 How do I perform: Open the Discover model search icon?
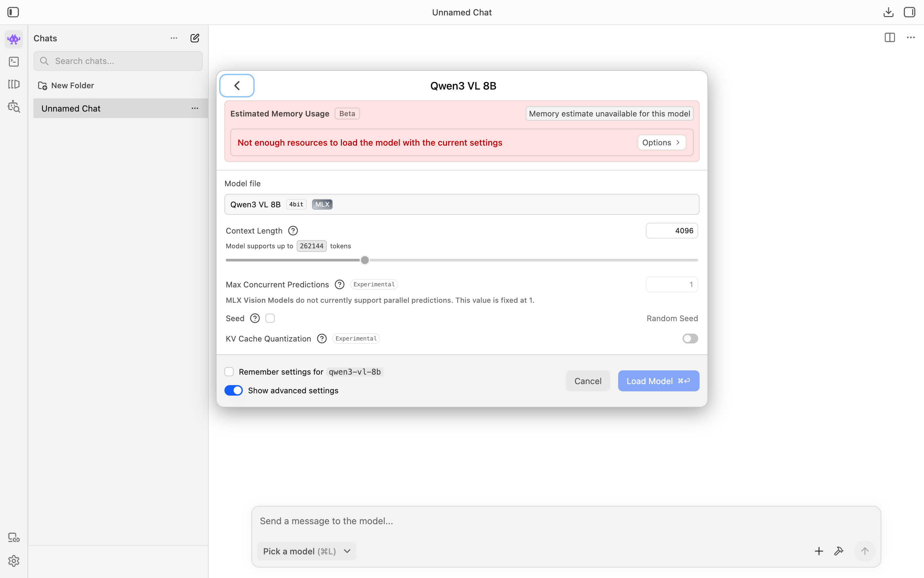click(14, 107)
